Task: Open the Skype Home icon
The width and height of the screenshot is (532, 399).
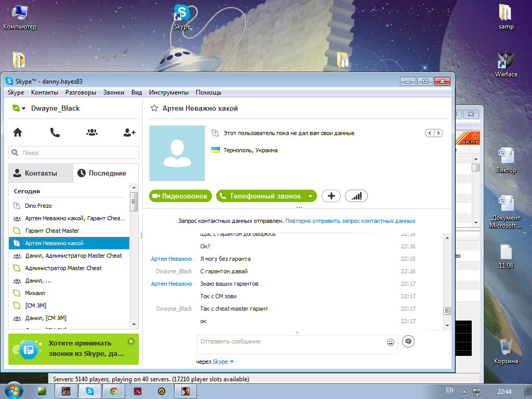Action: (18, 132)
